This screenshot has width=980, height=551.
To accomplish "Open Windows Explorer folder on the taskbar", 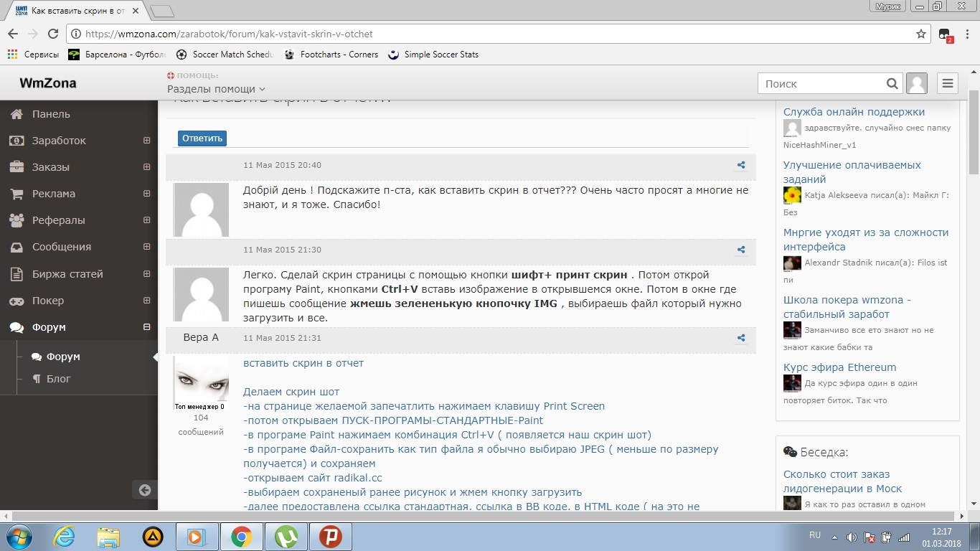I will click(108, 537).
